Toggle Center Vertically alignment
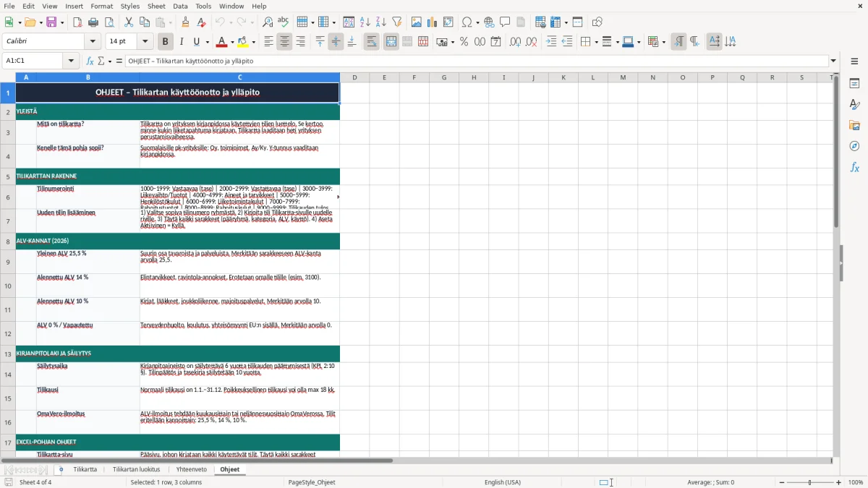The height and width of the screenshot is (488, 868). [x=336, y=42]
